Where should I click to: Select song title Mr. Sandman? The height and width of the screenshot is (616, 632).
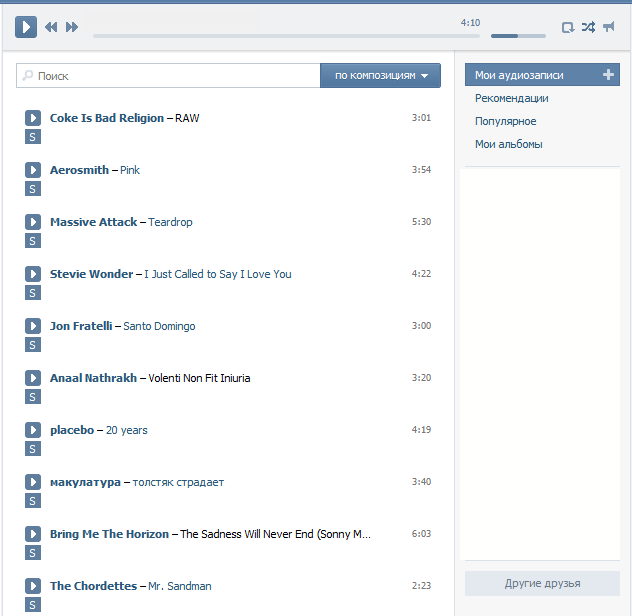pyautogui.click(x=180, y=586)
